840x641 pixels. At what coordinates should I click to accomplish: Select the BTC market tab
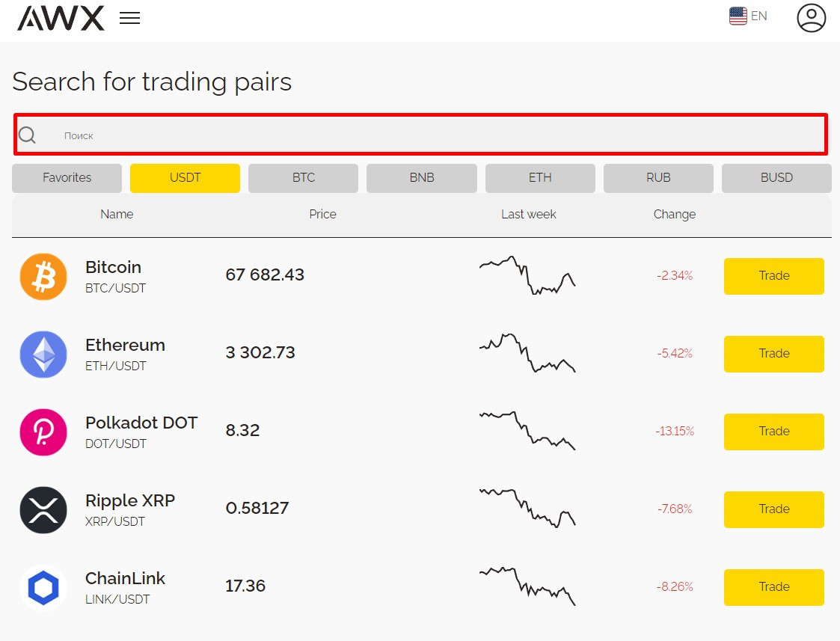click(x=303, y=178)
